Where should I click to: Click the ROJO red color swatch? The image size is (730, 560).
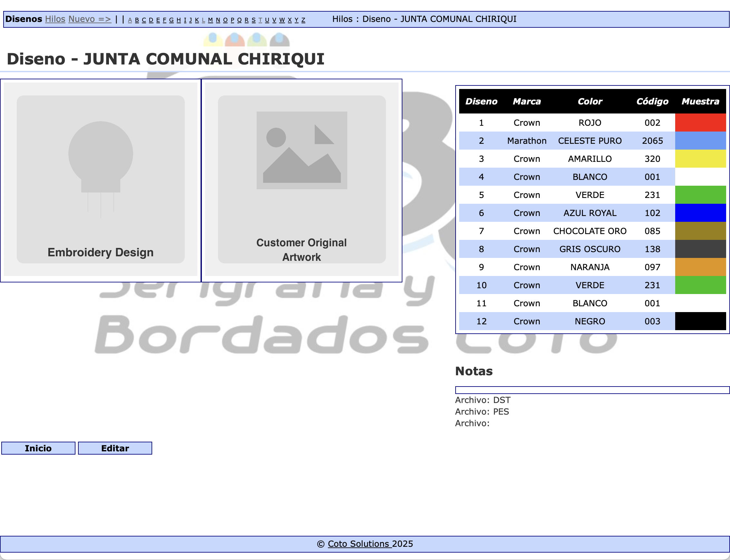coord(700,123)
